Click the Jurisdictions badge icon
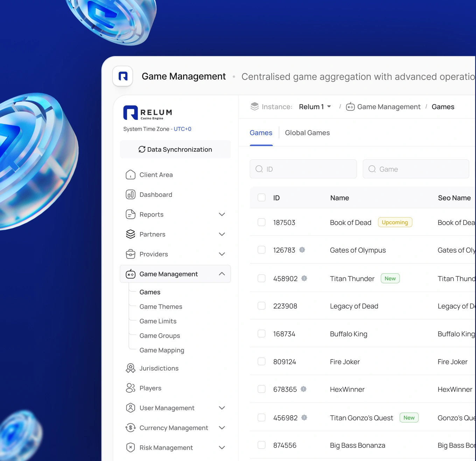 (131, 368)
